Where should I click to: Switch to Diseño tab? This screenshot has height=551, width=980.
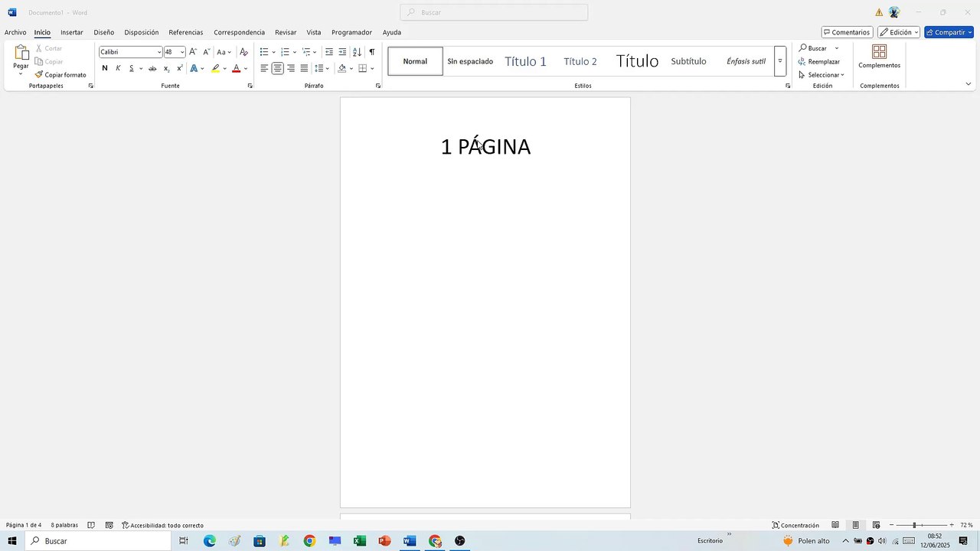[x=104, y=32]
